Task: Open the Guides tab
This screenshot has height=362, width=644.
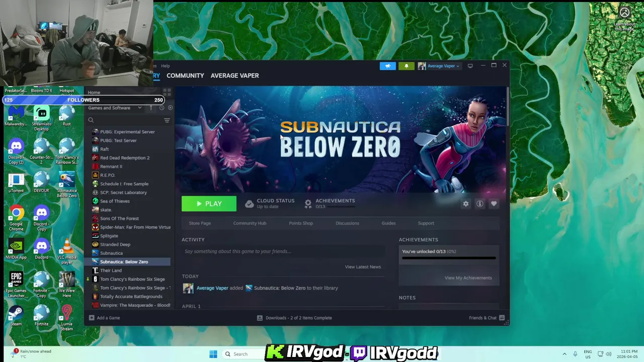Action: coord(388,223)
